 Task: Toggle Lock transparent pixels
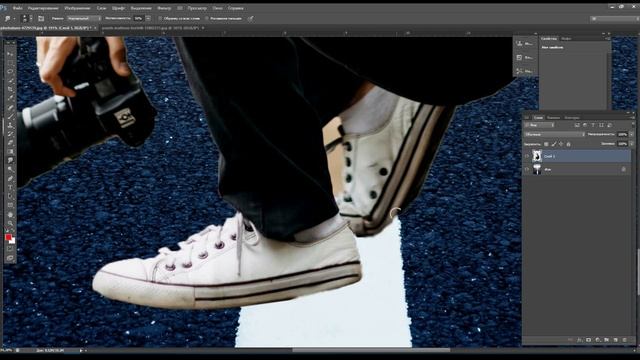[x=546, y=144]
